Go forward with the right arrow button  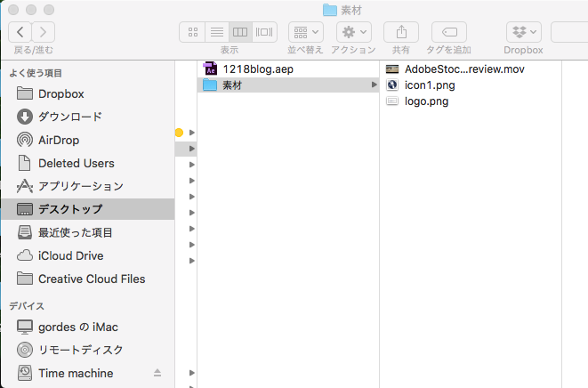point(43,32)
